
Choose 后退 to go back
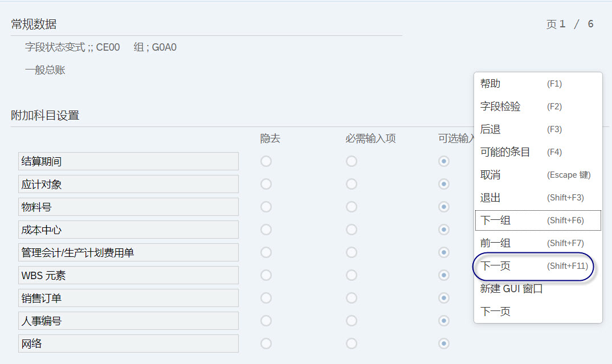(x=490, y=129)
